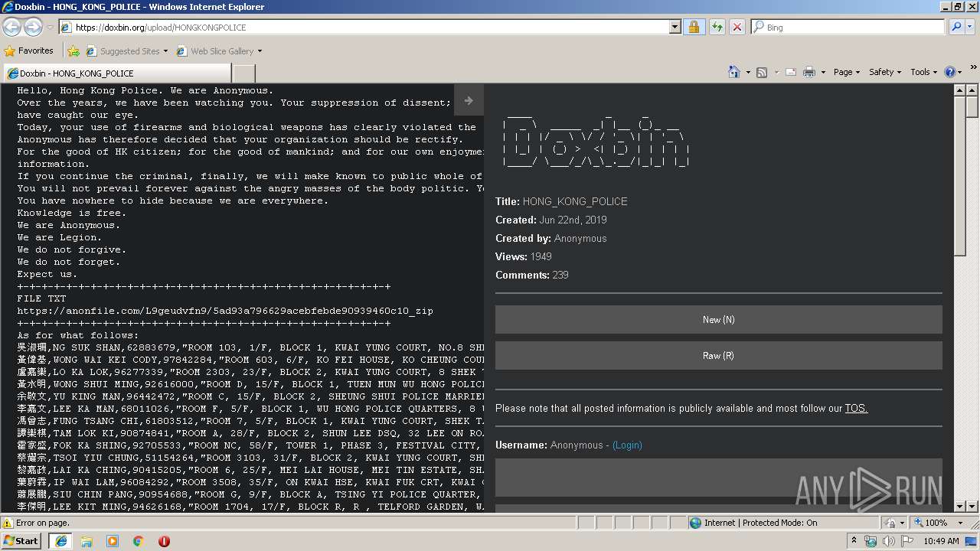This screenshot has width=980, height=551.
Task: Open the Favorites center
Action: coord(29,51)
